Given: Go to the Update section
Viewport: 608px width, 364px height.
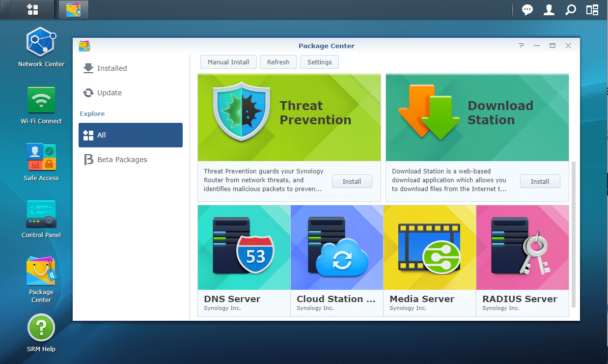Looking at the screenshot, I should tap(109, 93).
